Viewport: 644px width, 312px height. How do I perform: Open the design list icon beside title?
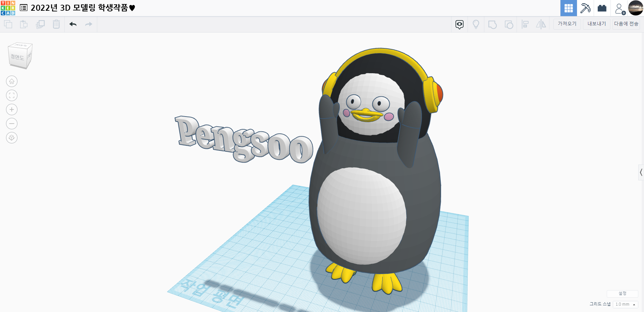[x=23, y=8]
